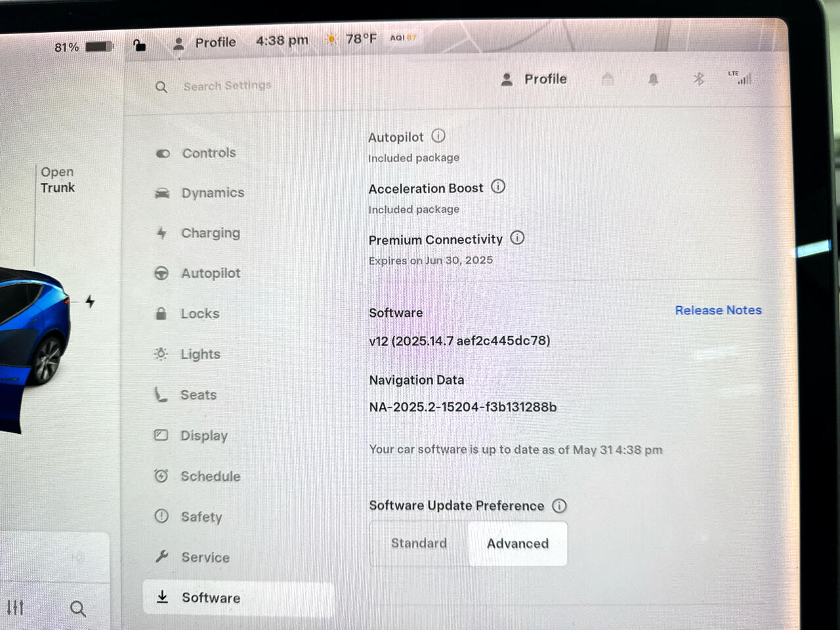The height and width of the screenshot is (630, 840).
Task: Tap Open Trunk on car view
Action: tap(58, 180)
